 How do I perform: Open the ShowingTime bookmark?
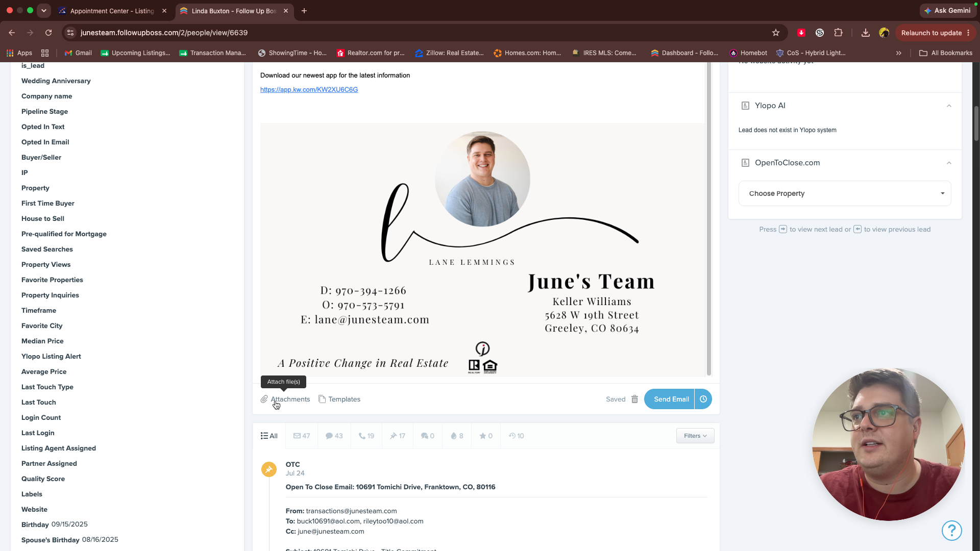click(x=292, y=53)
